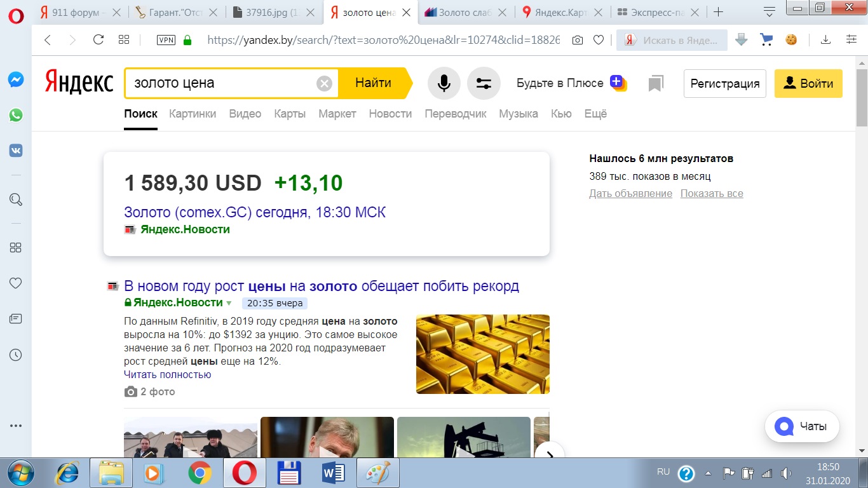This screenshot has width=868, height=488.
Task: Open browser downloads icon
Action: pos(825,40)
